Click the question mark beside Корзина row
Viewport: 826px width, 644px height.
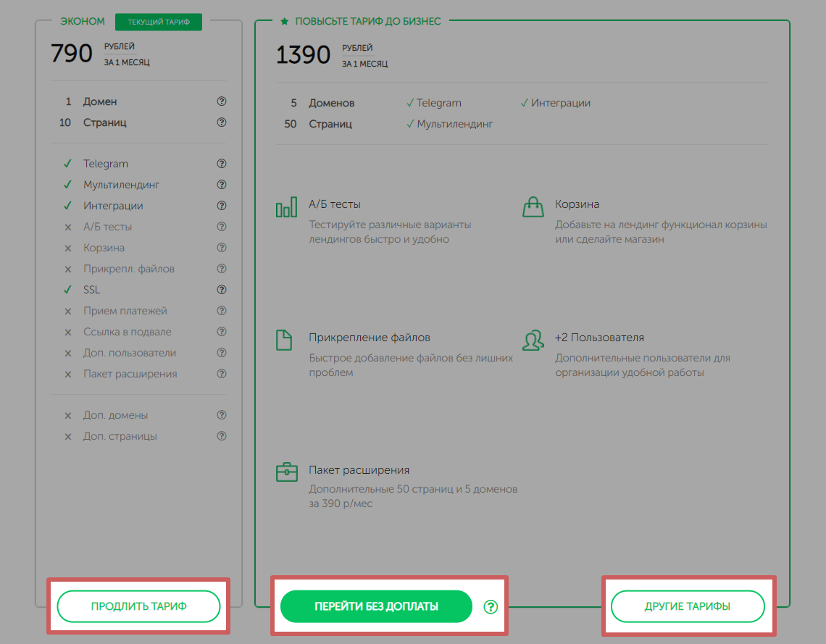click(222, 248)
